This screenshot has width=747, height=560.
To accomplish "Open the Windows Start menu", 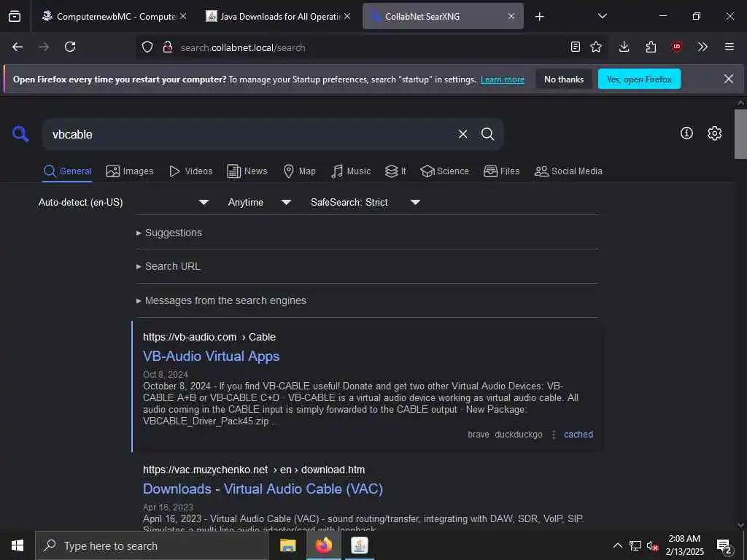I will pyautogui.click(x=18, y=545).
